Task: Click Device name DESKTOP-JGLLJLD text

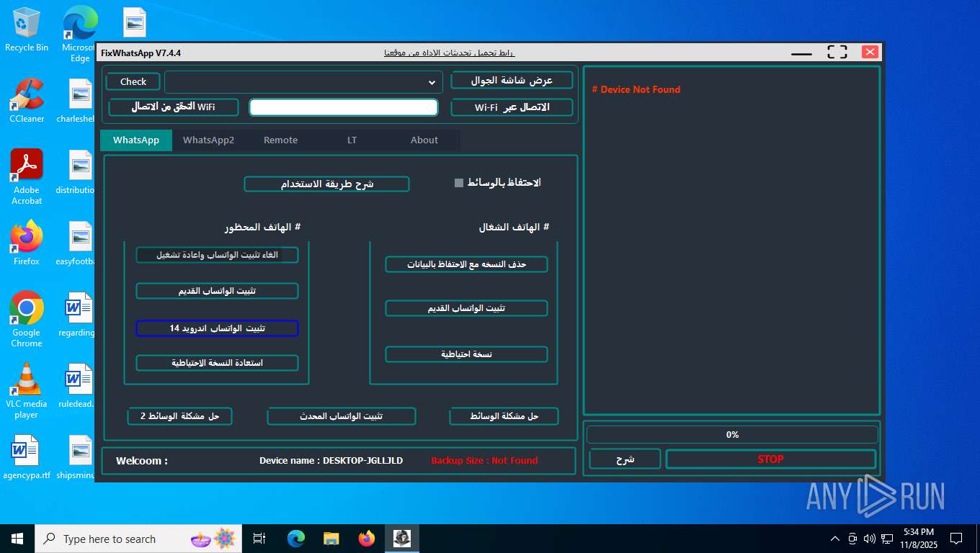Action: [x=331, y=460]
